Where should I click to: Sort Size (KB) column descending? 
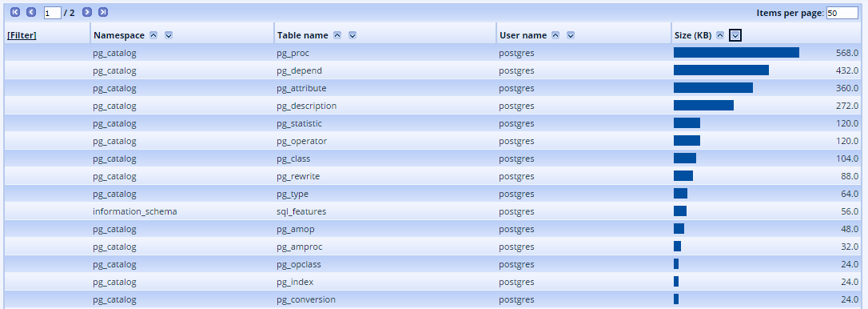[x=735, y=35]
